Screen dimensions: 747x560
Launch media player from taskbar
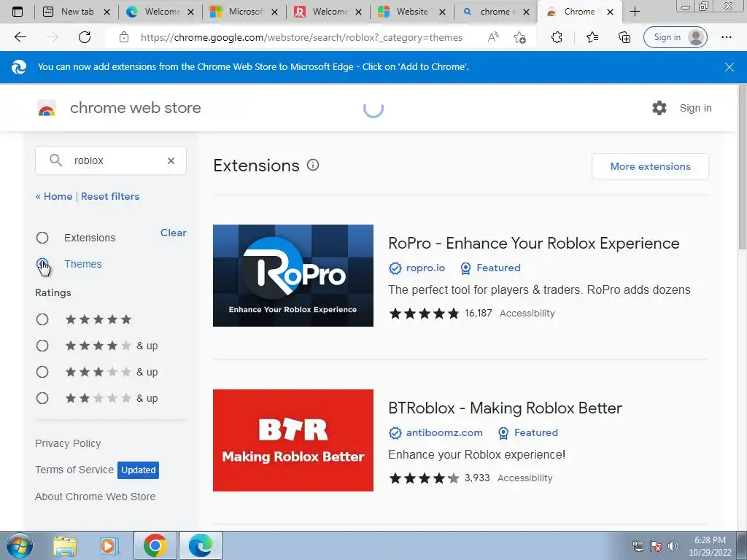109,546
